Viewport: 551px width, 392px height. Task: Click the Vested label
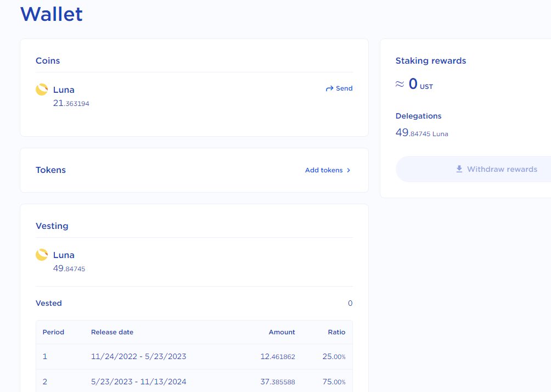pos(48,303)
